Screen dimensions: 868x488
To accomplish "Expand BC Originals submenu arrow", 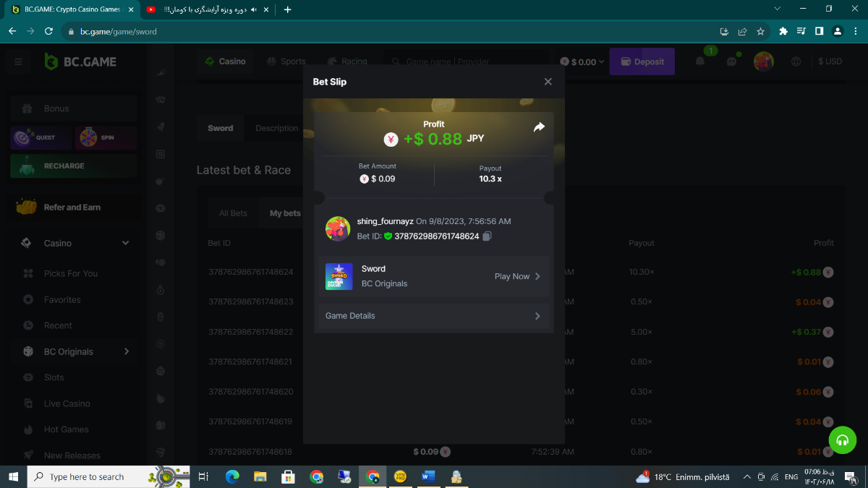I will [x=127, y=351].
